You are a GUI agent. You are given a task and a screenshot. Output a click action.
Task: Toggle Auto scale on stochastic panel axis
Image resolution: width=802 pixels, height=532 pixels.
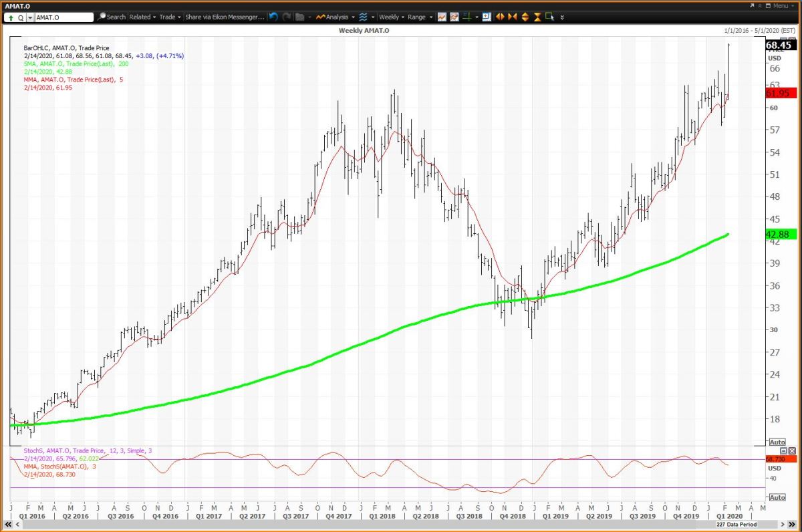777,498
